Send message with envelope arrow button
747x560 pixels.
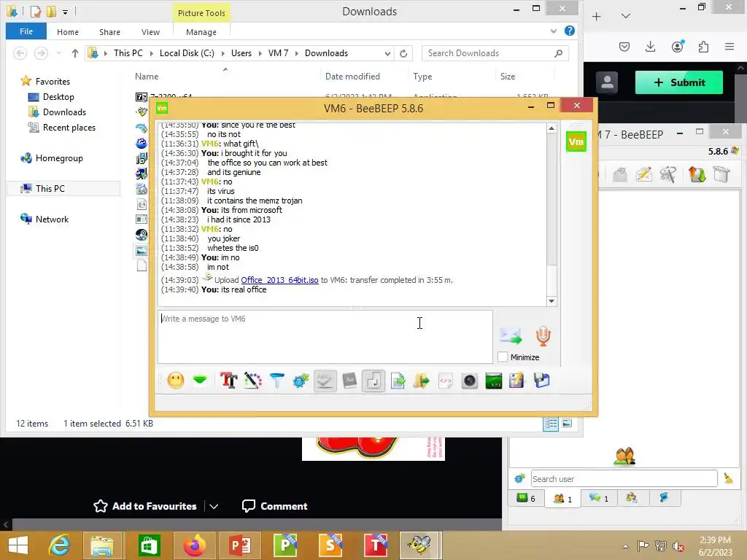[511, 336]
